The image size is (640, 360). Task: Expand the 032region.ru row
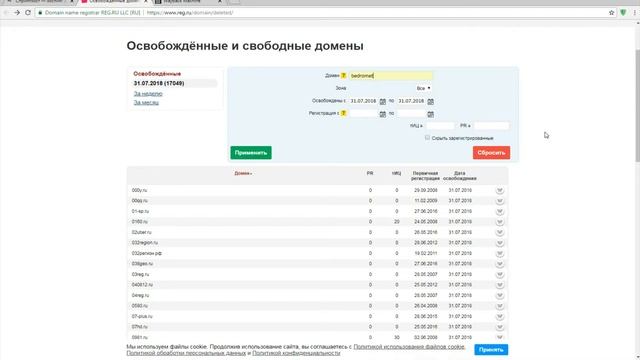point(500,243)
